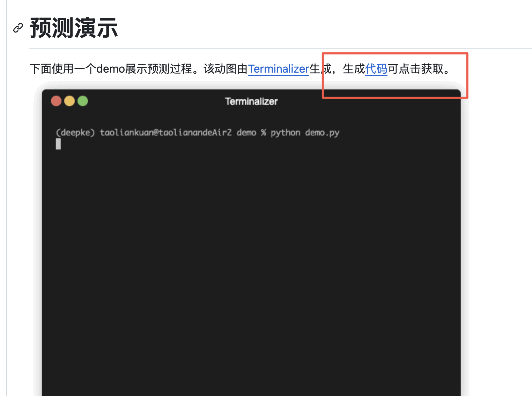Click the terminal demo GIF image
Viewport: 532px width, 396px height.
[x=251, y=239]
